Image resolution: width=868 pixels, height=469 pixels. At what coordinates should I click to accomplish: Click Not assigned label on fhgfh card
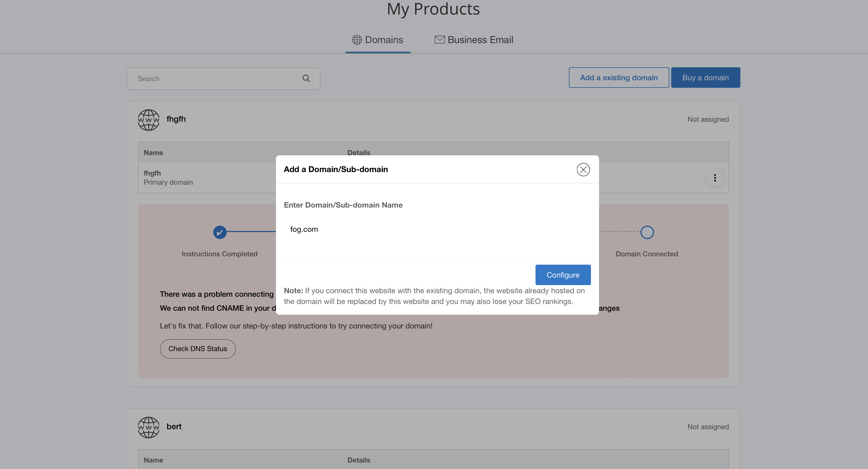point(708,119)
